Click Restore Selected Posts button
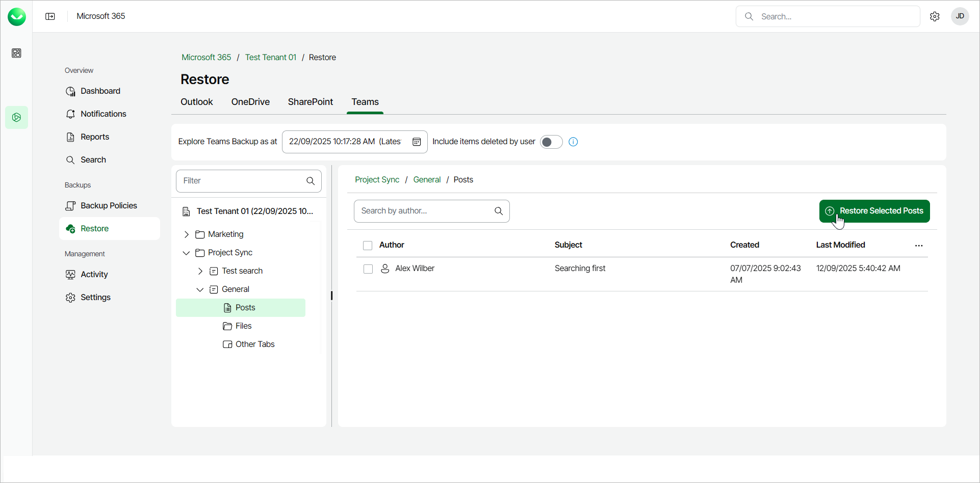 (874, 211)
